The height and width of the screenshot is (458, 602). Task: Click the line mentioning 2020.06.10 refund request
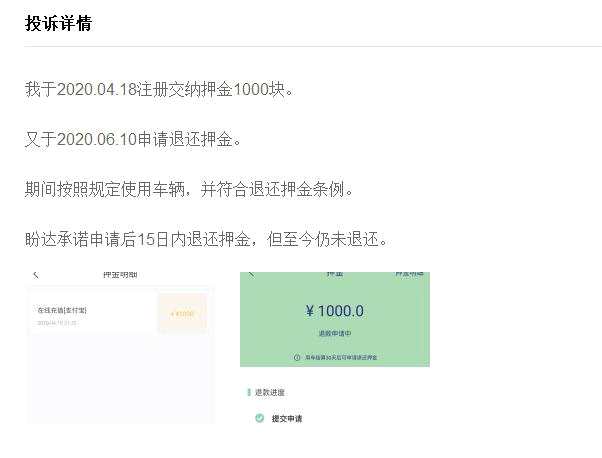[133, 139]
